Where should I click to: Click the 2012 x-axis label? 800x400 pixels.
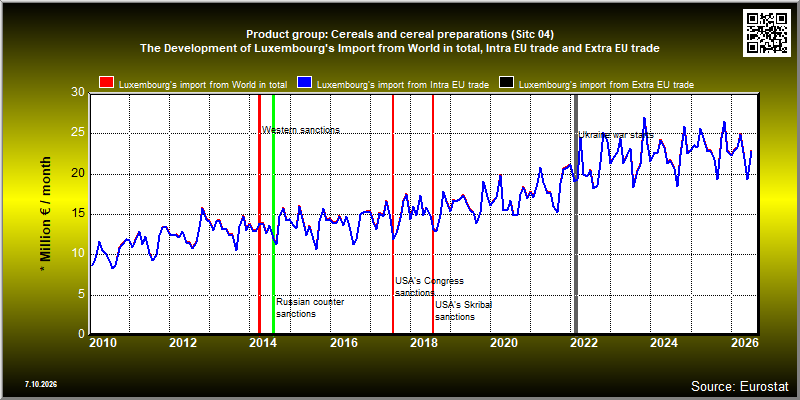click(x=183, y=342)
